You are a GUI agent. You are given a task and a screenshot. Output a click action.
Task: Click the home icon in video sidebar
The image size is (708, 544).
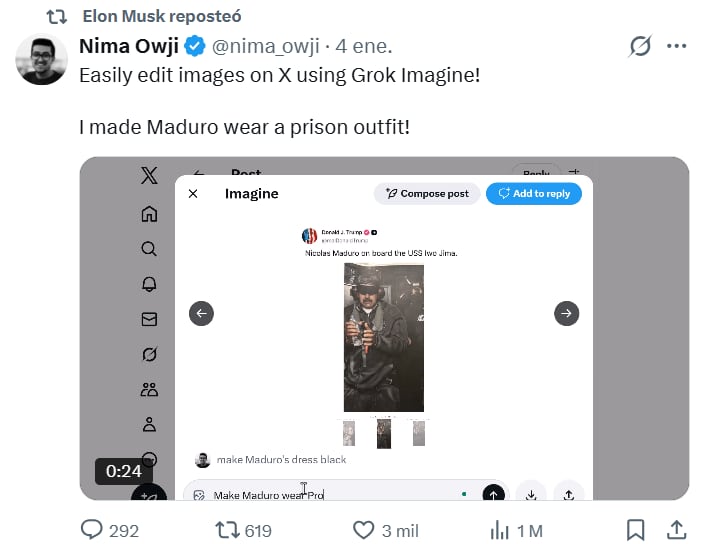coord(149,213)
